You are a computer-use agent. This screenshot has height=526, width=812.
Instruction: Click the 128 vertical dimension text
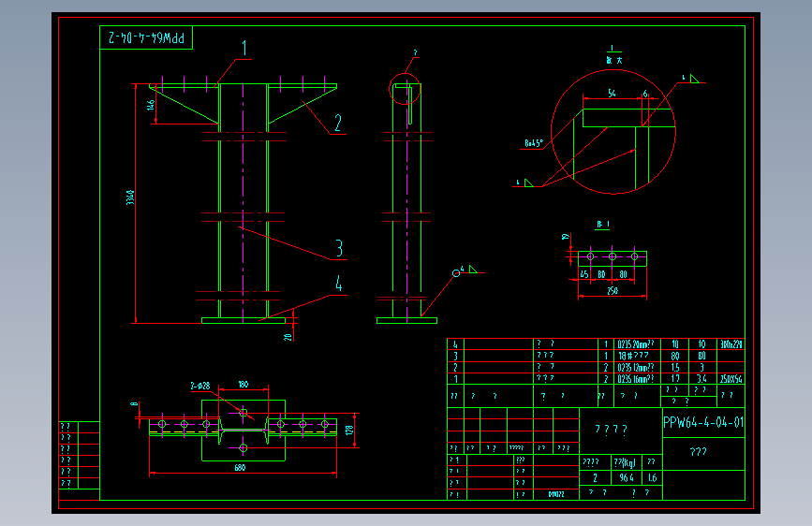pos(349,430)
